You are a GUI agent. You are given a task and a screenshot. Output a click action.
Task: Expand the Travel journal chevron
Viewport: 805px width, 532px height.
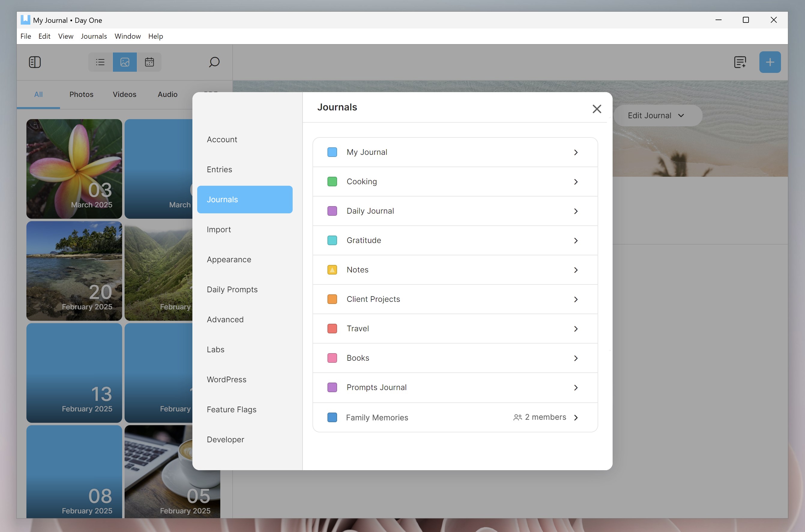576,329
